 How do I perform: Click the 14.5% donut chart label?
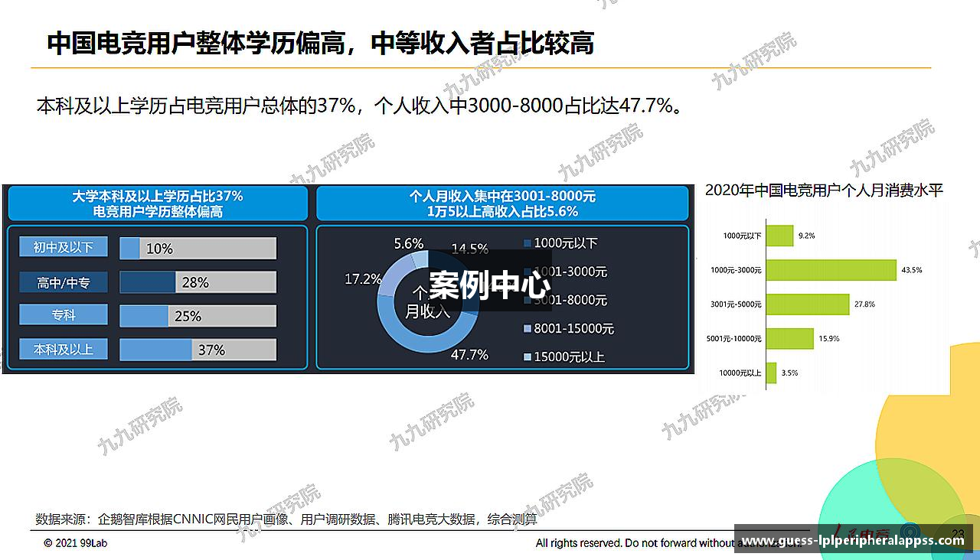[x=469, y=249]
